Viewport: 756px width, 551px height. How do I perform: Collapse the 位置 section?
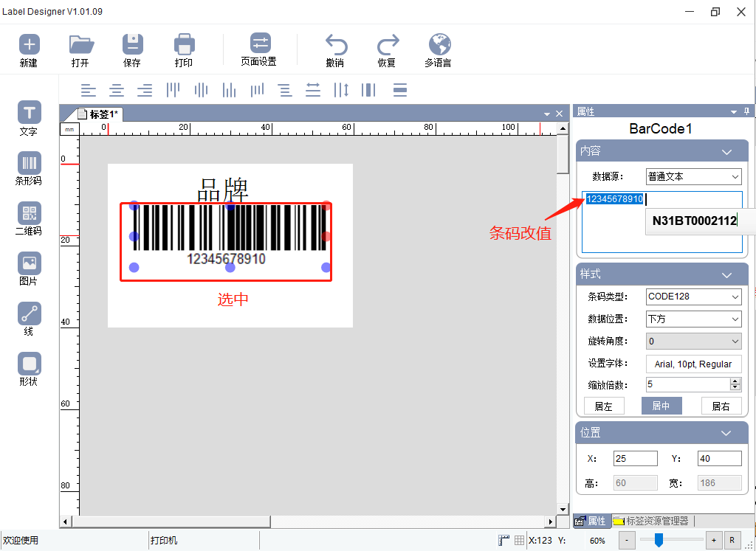tap(726, 433)
